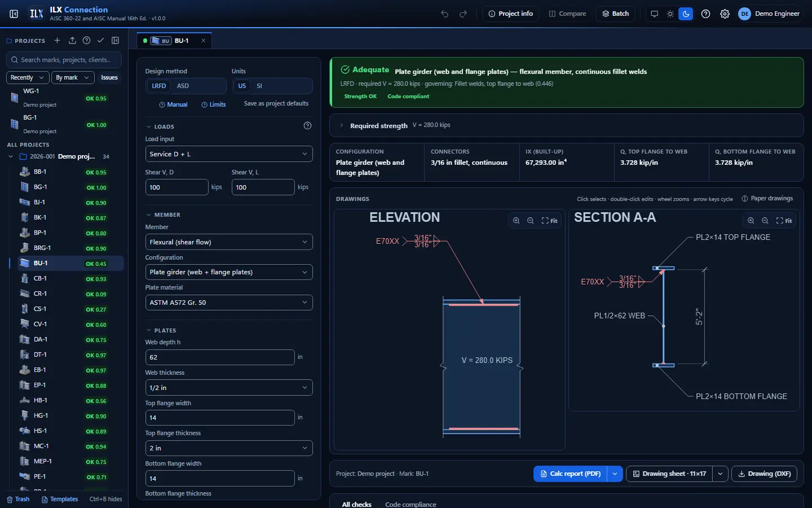Switch units to SI
Screen dimensions: 812x508
[259, 86]
